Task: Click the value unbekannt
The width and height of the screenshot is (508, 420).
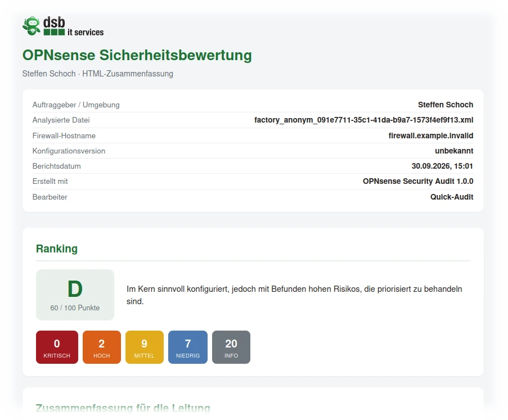Action: pyautogui.click(x=454, y=151)
